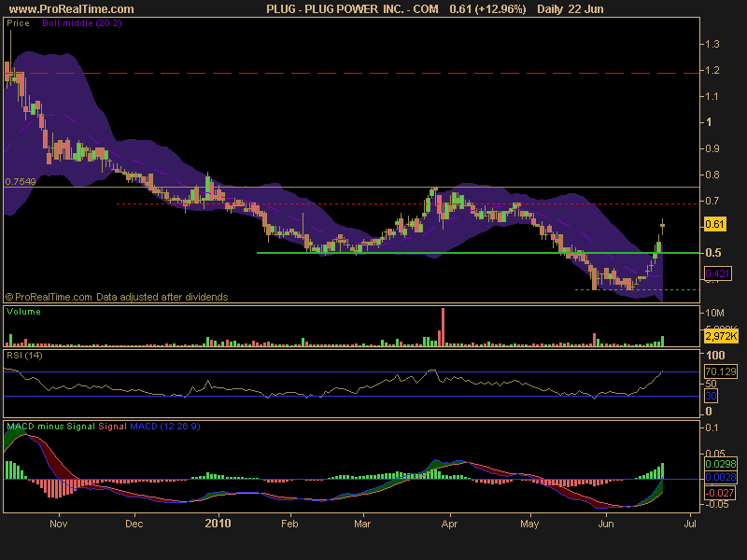Select the Jul date axis label

click(689, 524)
